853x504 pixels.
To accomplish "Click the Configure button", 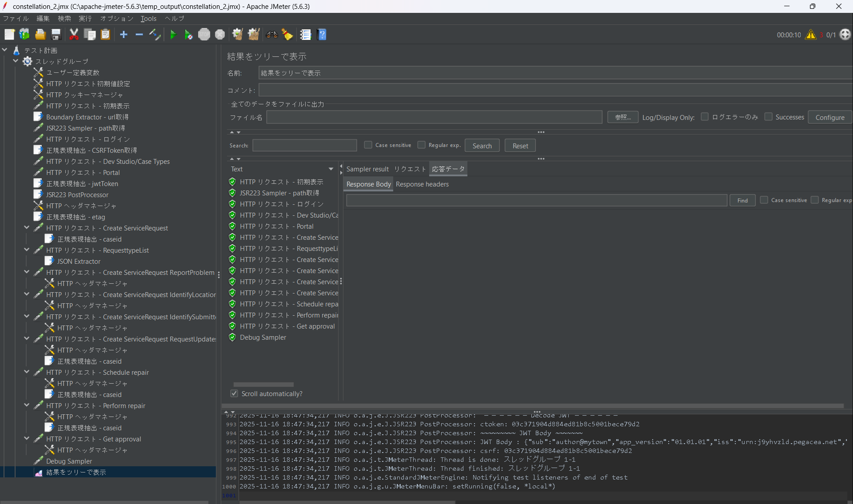I will click(829, 117).
